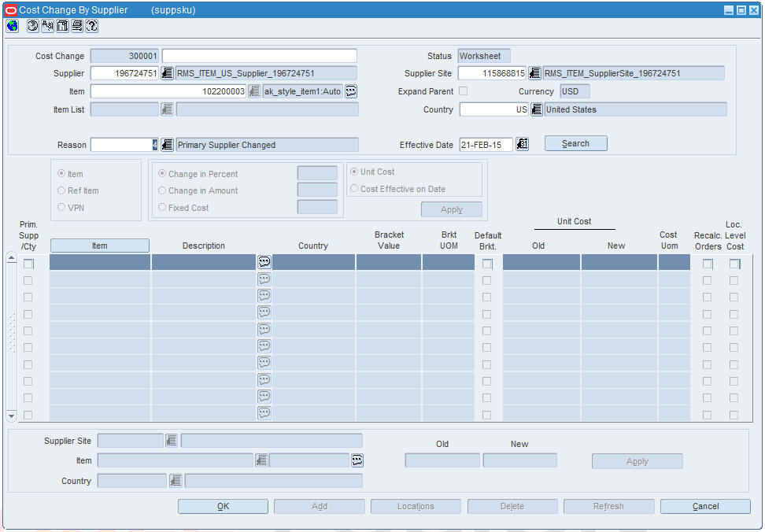Screen dimensions: 765x532
Task: Open list of values beside the empty Supplier Site field
Action: pos(172,441)
